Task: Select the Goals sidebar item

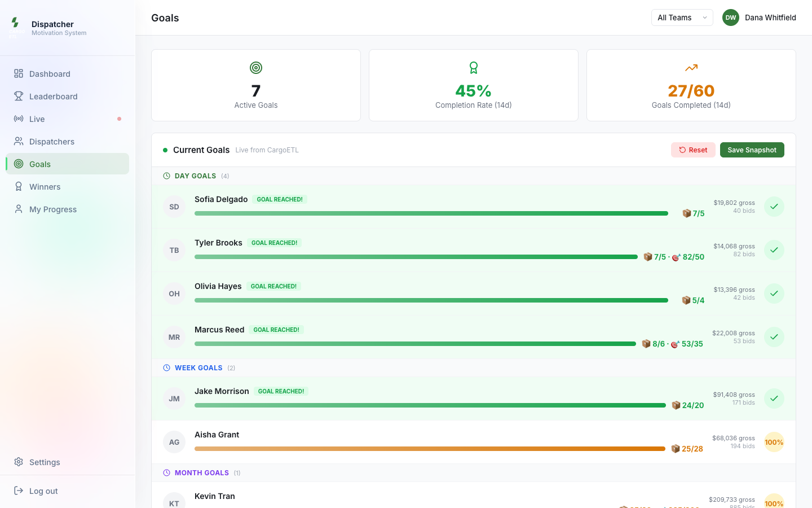Action: click(x=68, y=164)
